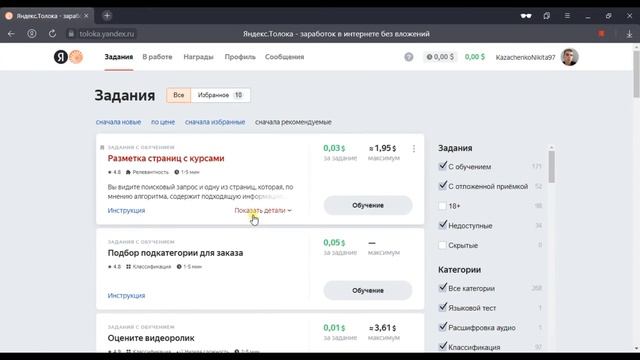Open the help question mark icon
Viewport: 640px width, 360px height.
point(409,57)
